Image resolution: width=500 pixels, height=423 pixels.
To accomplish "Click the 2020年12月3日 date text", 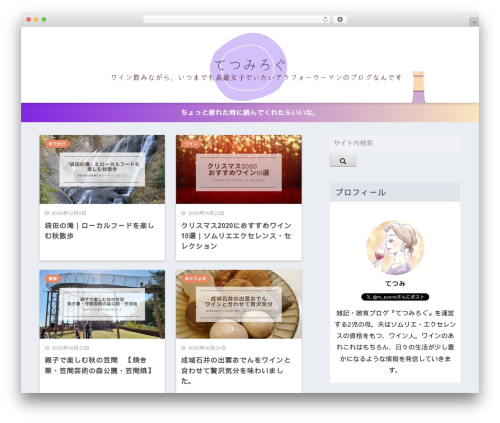I will click(x=69, y=213).
